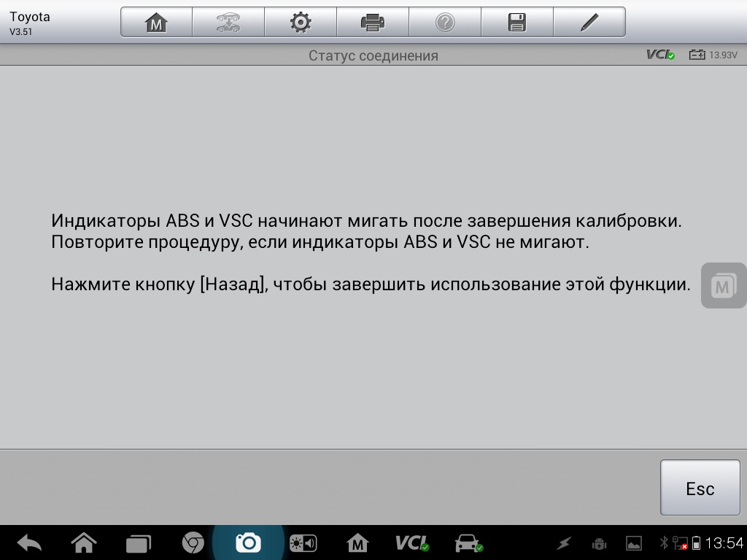Tap the floating M shortcut on right edge
Image resolution: width=747 pixels, height=560 pixels.
[x=723, y=285]
